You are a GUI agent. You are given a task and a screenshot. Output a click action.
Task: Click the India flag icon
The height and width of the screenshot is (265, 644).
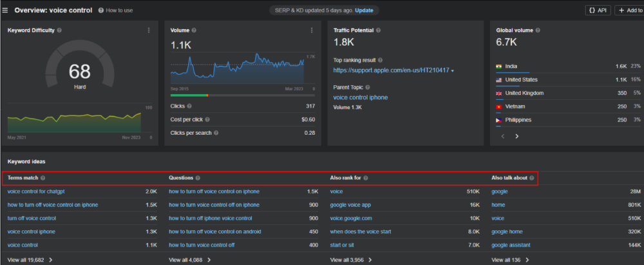point(499,66)
